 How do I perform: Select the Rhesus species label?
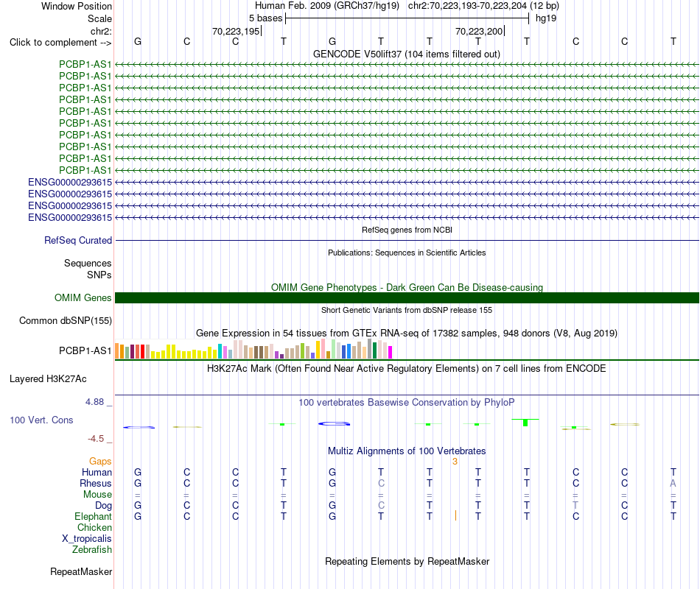[96, 483]
